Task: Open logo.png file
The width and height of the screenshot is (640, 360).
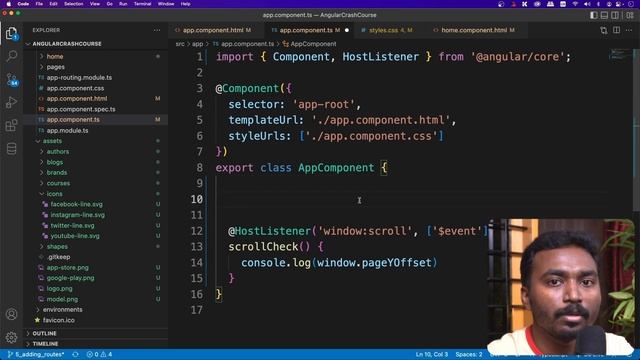Action: (59, 289)
